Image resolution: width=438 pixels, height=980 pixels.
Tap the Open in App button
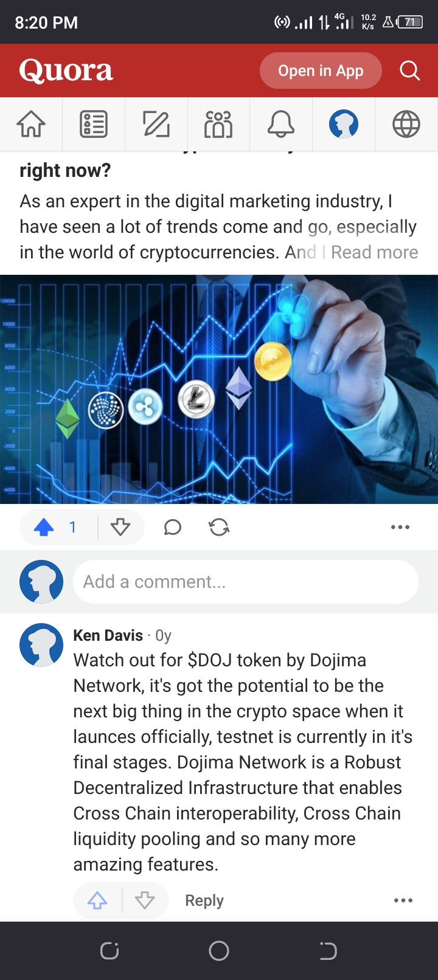[321, 71]
